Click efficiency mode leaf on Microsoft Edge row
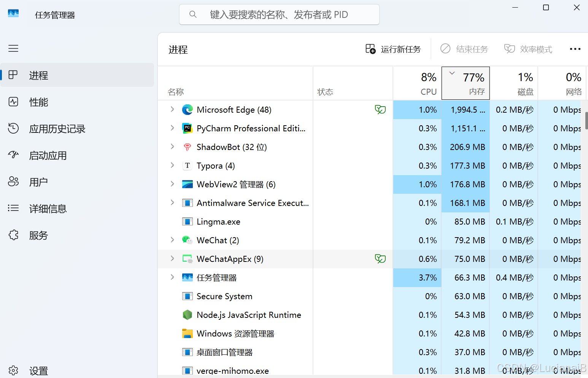This screenshot has width=588, height=378. (380, 110)
